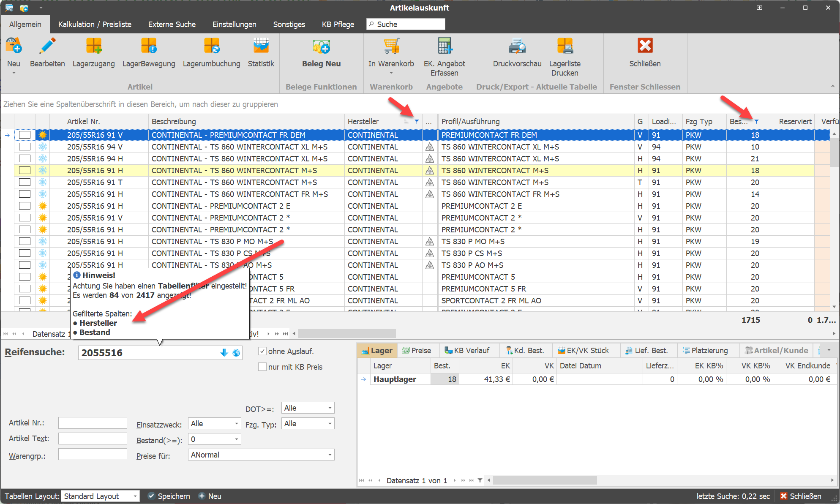This screenshot has height=504, width=840.
Task: Click article table vertical scrollbar thumb
Action: point(834,152)
